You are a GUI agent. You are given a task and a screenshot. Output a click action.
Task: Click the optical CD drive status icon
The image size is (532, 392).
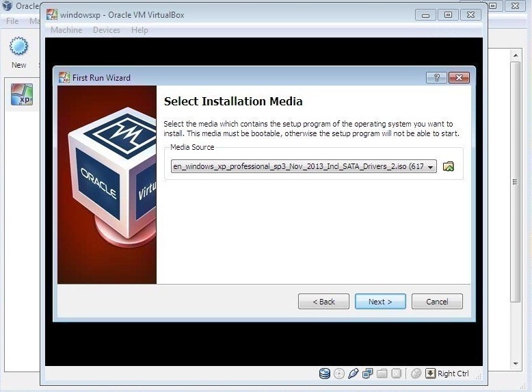click(339, 374)
